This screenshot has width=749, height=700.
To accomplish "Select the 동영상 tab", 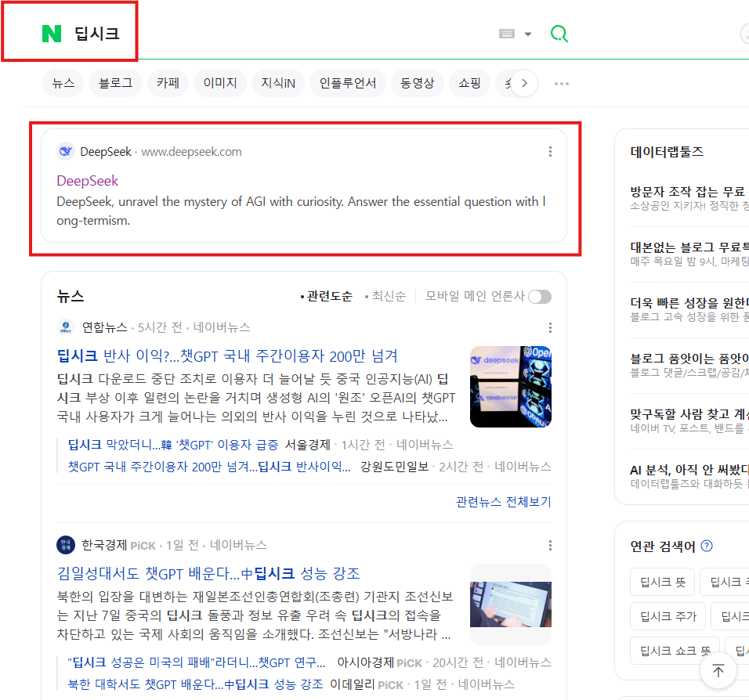I will pyautogui.click(x=418, y=83).
